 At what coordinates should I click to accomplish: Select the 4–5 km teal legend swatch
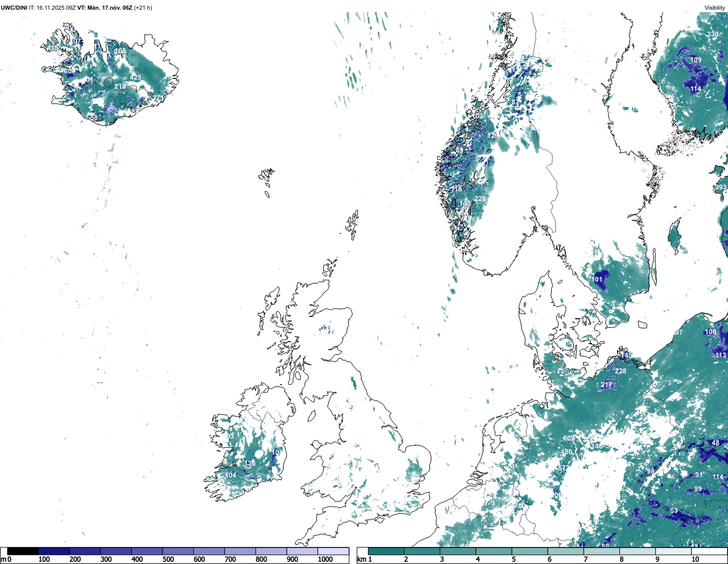[494, 551]
